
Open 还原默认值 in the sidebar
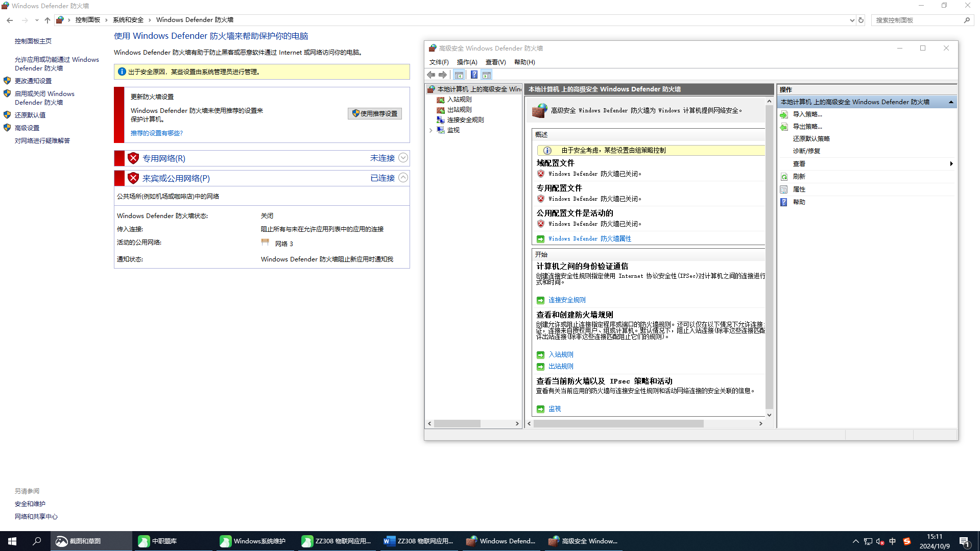pos(30,115)
